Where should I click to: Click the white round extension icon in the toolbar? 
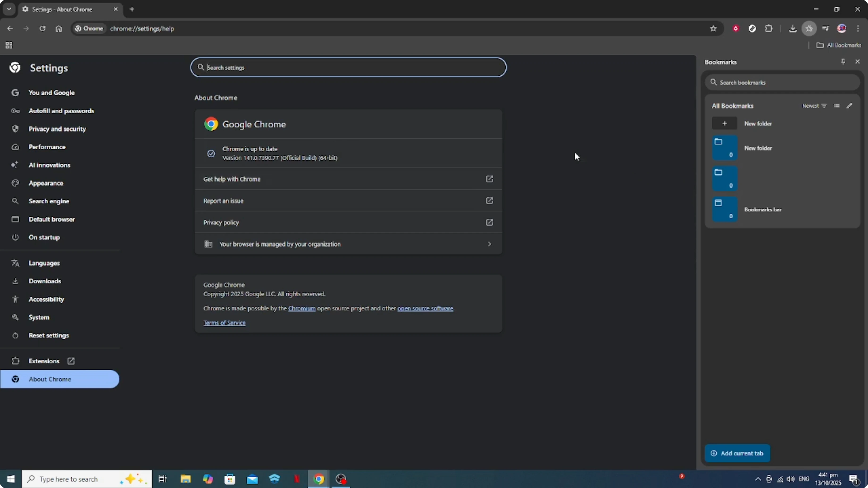pyautogui.click(x=752, y=29)
